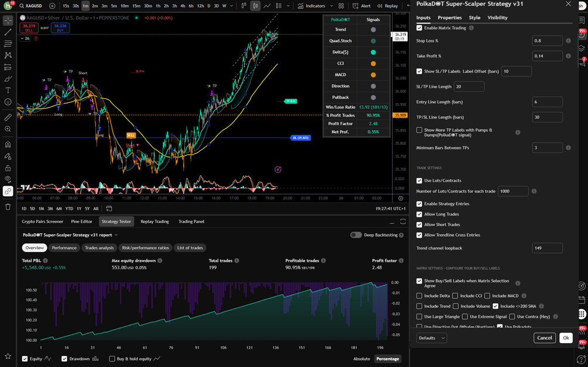The height and width of the screenshot is (367, 588).
Task: Add a symbol with the plus icon
Action: [52, 6]
